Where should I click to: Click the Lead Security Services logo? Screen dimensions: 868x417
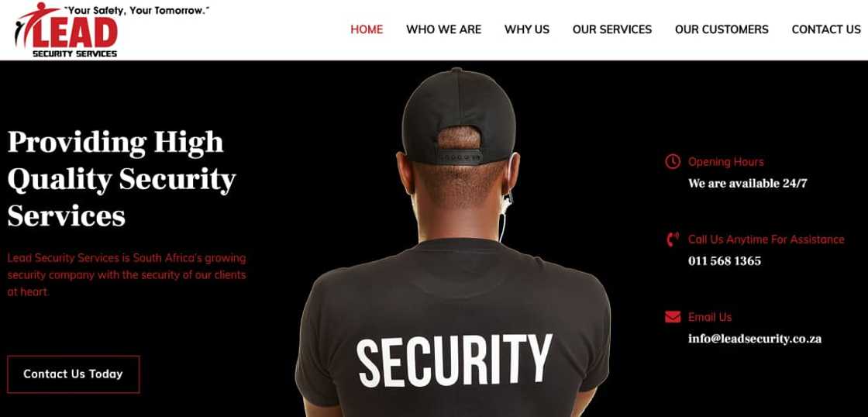pyautogui.click(x=66, y=29)
